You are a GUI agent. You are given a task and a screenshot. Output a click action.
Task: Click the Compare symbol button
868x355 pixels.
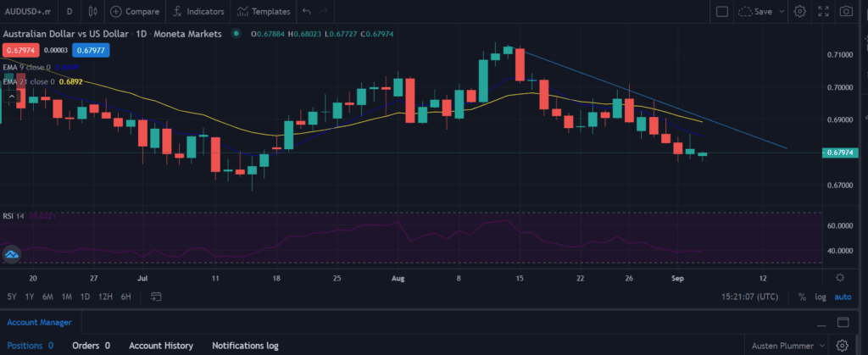(x=135, y=11)
